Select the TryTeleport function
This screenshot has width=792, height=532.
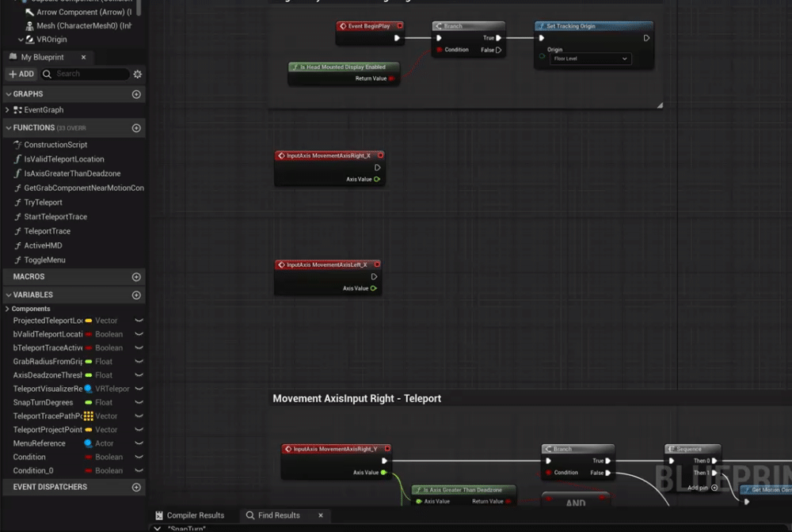[43, 203]
